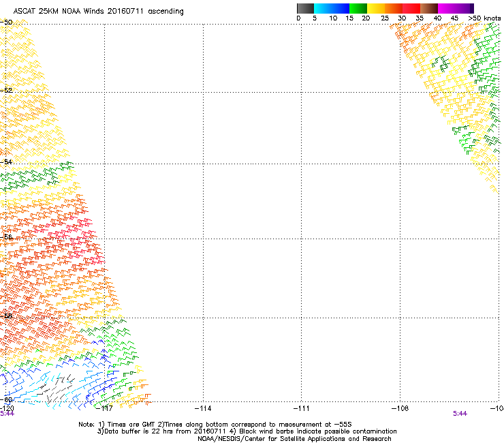The width and height of the screenshot is (504, 443).
Task: Select the "-52" latitude axis label
Action: [x=6, y=91]
